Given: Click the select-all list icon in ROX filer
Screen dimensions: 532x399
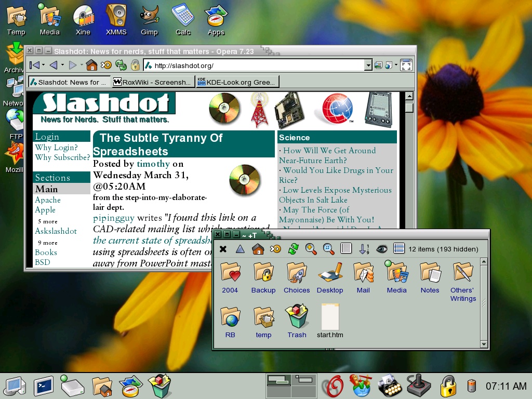Looking at the screenshot, I should click(x=399, y=249).
